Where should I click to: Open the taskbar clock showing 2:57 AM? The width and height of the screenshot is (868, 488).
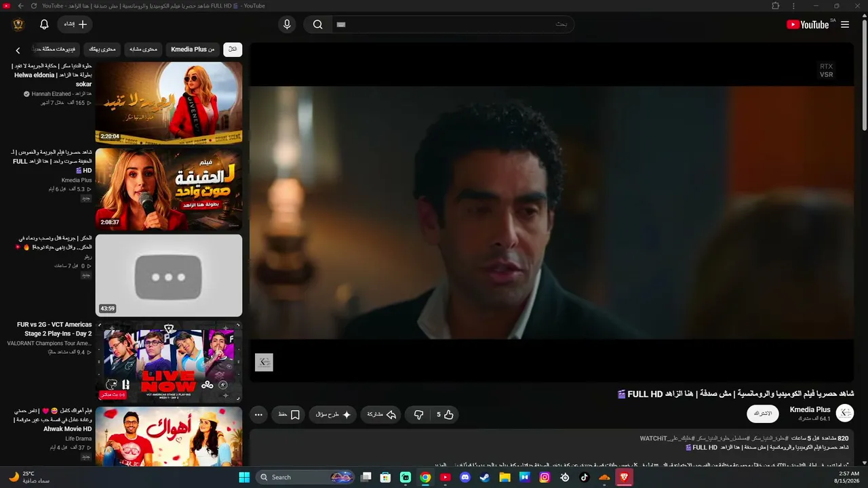pos(848,477)
